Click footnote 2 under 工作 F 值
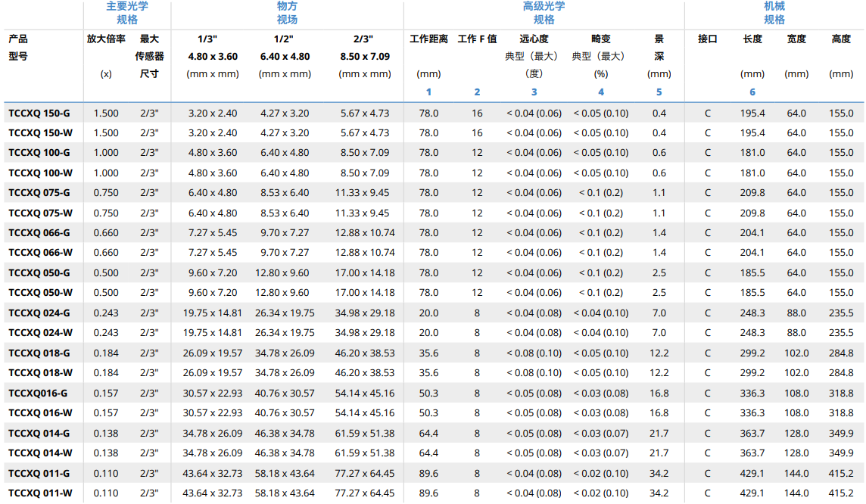 (477, 92)
